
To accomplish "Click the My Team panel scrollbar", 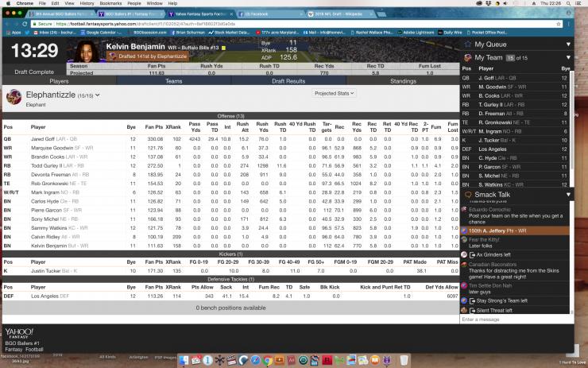I will point(571,120).
